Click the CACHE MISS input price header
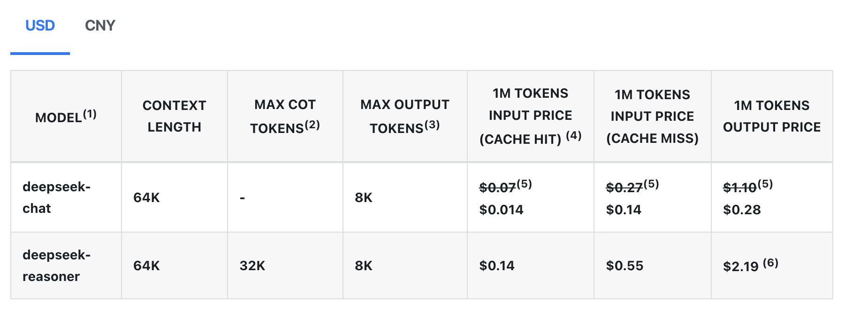Screen dimensions: 868x312 [652, 116]
